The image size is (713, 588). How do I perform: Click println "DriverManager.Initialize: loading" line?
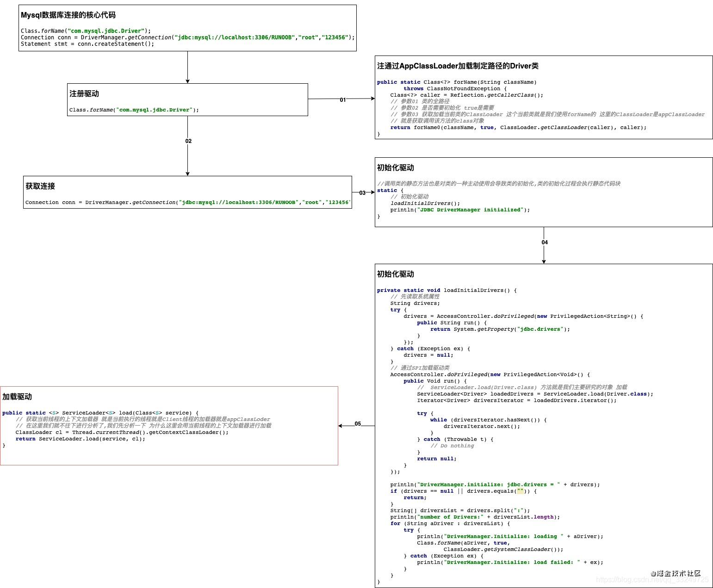pyautogui.click(x=510, y=536)
